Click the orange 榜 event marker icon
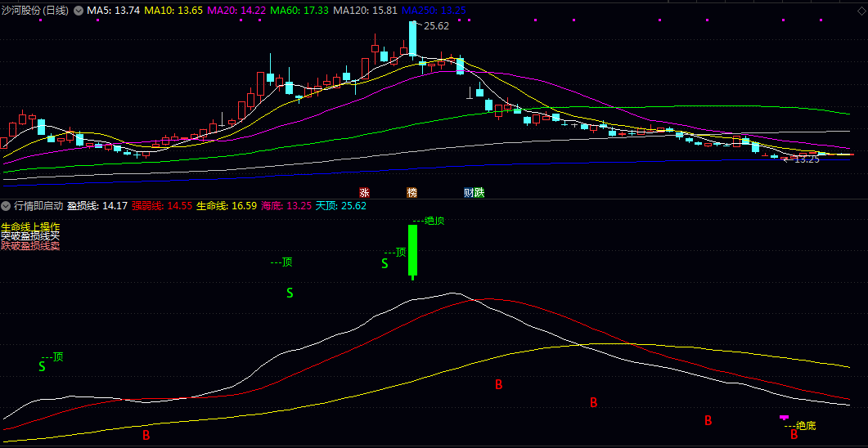This screenshot has width=868, height=448. tap(412, 193)
